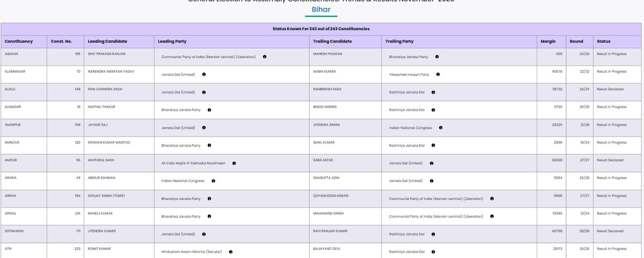Click leading party info icon in AMARPUR row

pyautogui.click(x=203, y=128)
